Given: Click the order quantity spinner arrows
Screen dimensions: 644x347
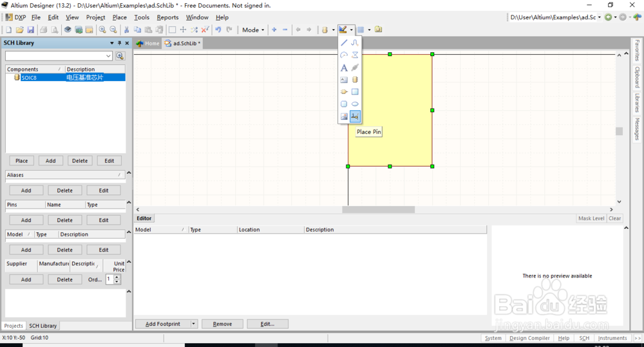Looking at the screenshot, I should 117,279.
